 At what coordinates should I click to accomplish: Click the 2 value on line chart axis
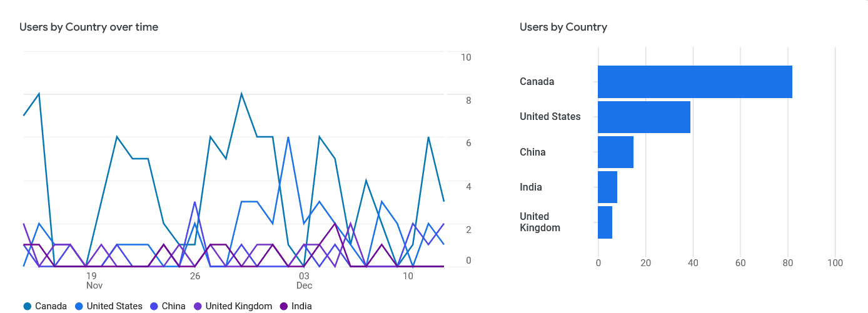click(x=468, y=230)
